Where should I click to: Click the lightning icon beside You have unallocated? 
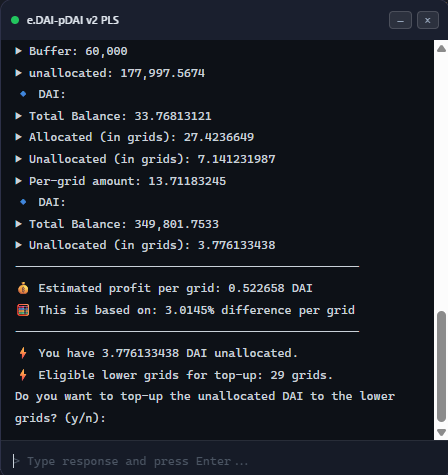pyautogui.click(x=23, y=353)
